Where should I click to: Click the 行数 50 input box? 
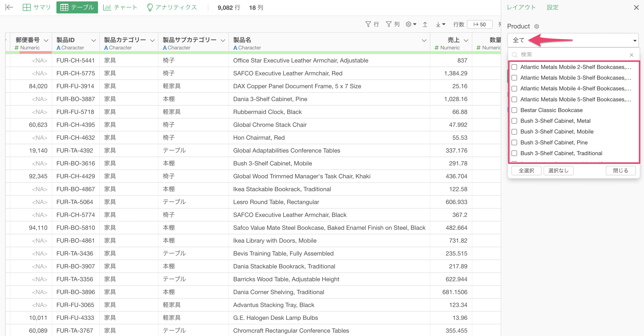[479, 24]
